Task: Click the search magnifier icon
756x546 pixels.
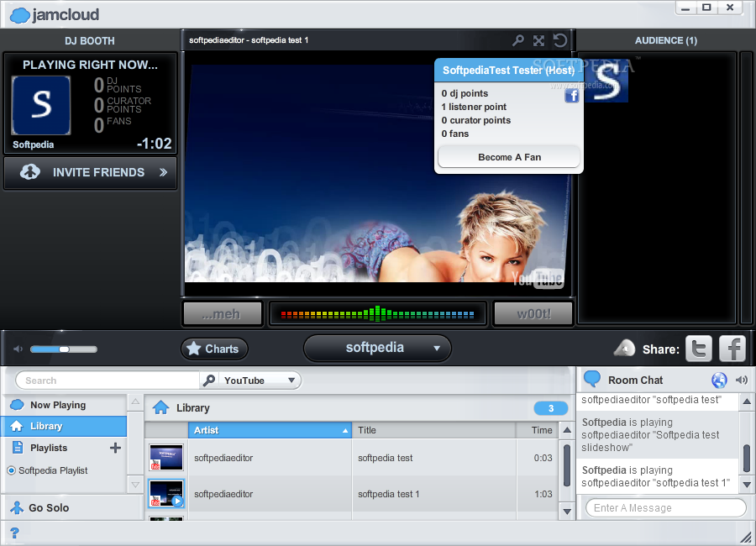Action: coord(209,381)
